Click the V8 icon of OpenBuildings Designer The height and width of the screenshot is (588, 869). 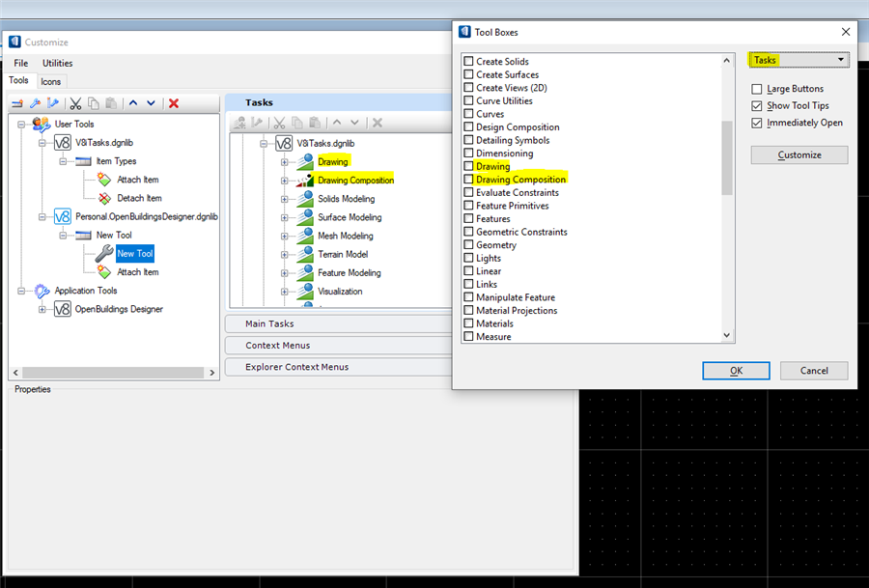[62, 309]
